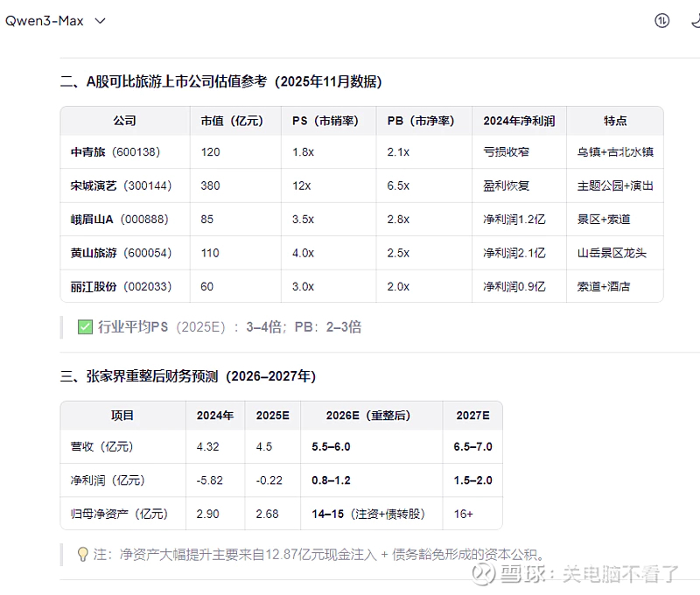The width and height of the screenshot is (700, 595).
Task: Click PS value 4.0x
Action: point(303,253)
